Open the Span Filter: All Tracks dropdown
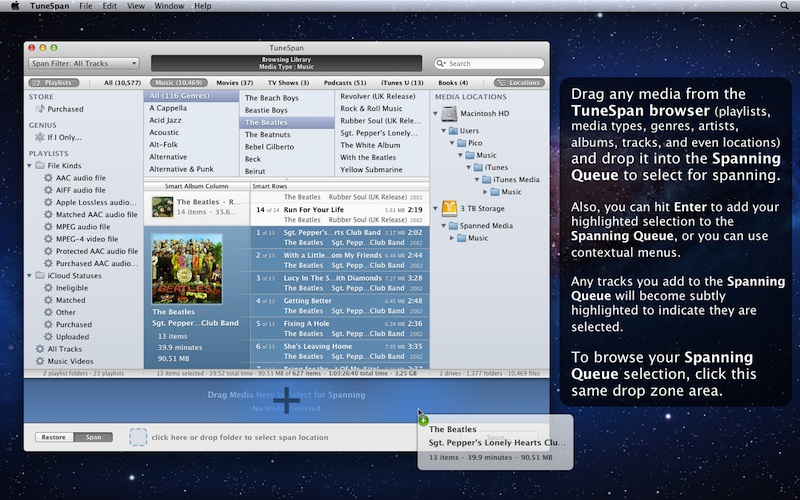This screenshot has width=800, height=500. tap(83, 63)
